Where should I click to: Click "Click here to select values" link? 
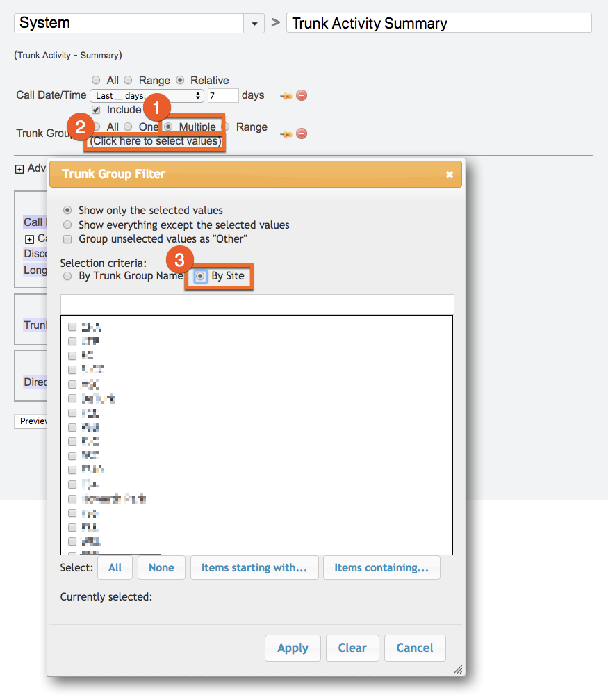pos(156,141)
